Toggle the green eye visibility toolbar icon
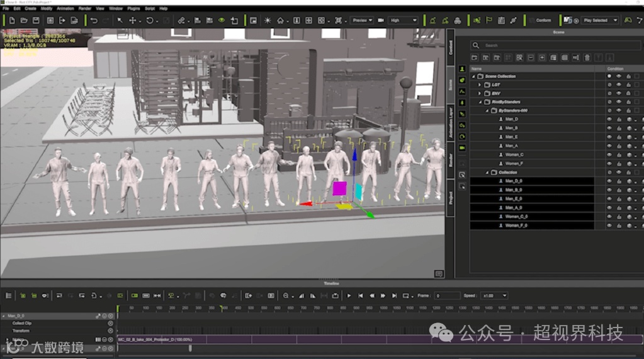The image size is (644, 359). [x=222, y=21]
